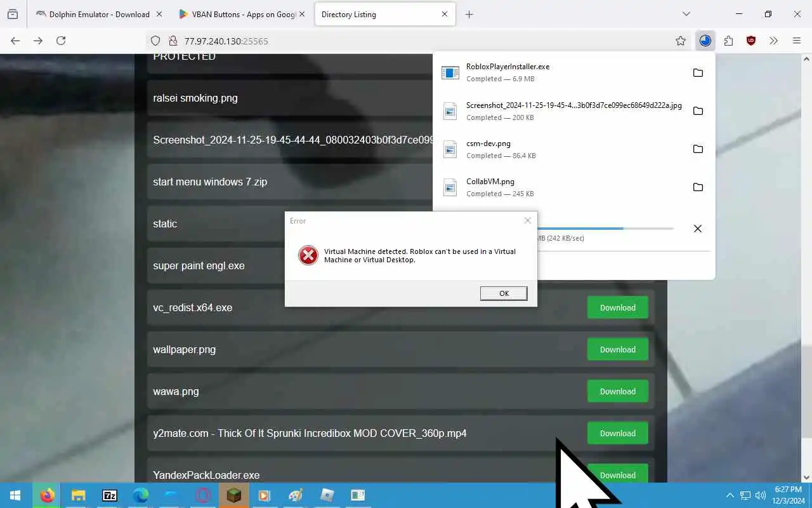This screenshot has height=508, width=812.
Task: Cancel the in-progress download
Action: click(698, 229)
